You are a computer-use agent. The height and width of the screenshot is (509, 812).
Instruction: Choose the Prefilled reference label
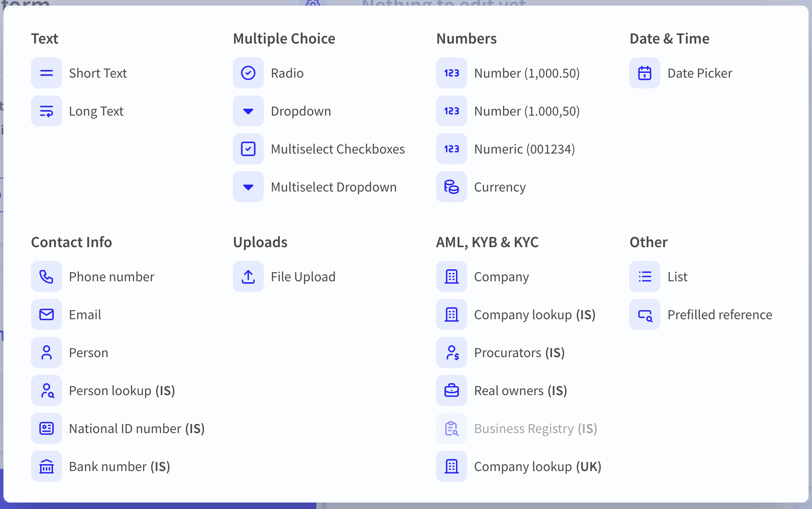[x=720, y=315]
